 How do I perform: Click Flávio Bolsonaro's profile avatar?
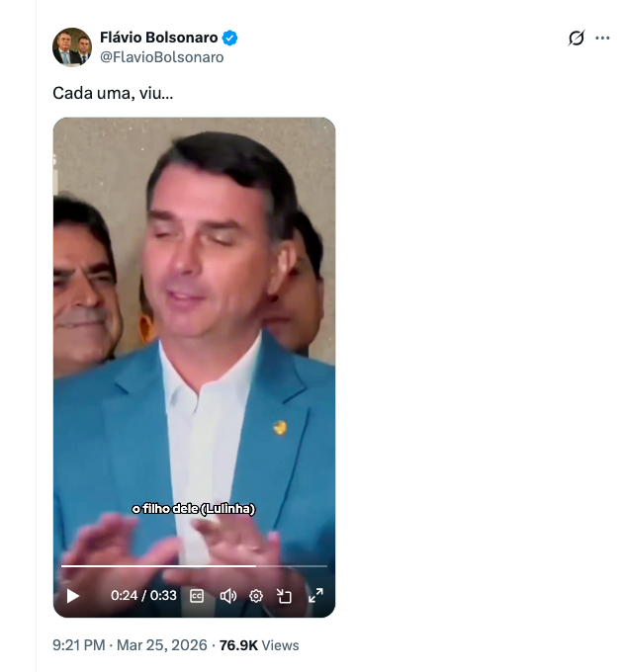coord(72,47)
